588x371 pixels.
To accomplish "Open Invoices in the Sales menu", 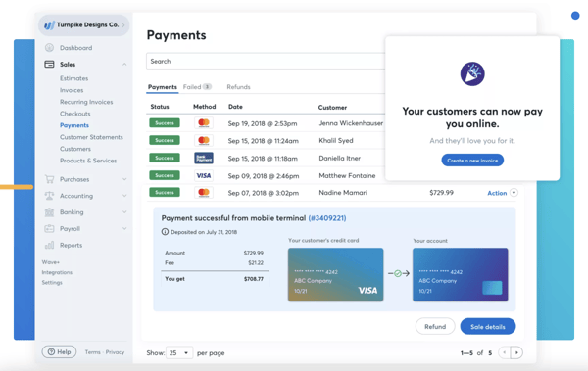I will (x=72, y=90).
